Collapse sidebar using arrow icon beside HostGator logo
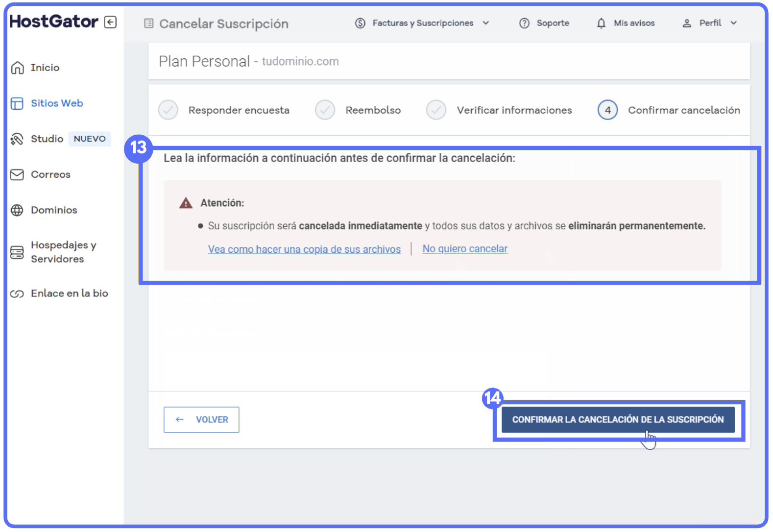The width and height of the screenshot is (773, 532). point(110,22)
